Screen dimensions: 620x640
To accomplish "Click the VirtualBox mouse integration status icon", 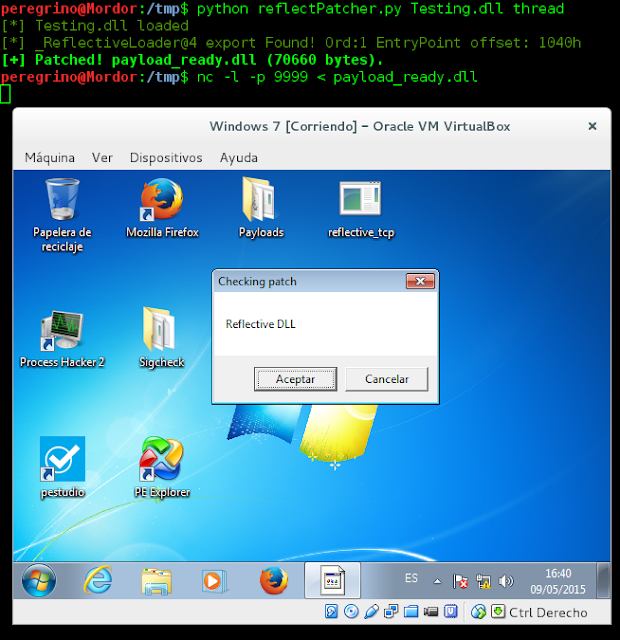I will point(478,611).
